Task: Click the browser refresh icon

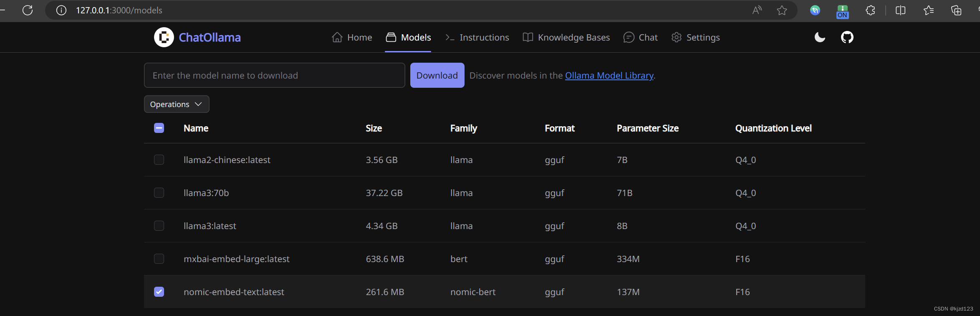Action: click(28, 10)
